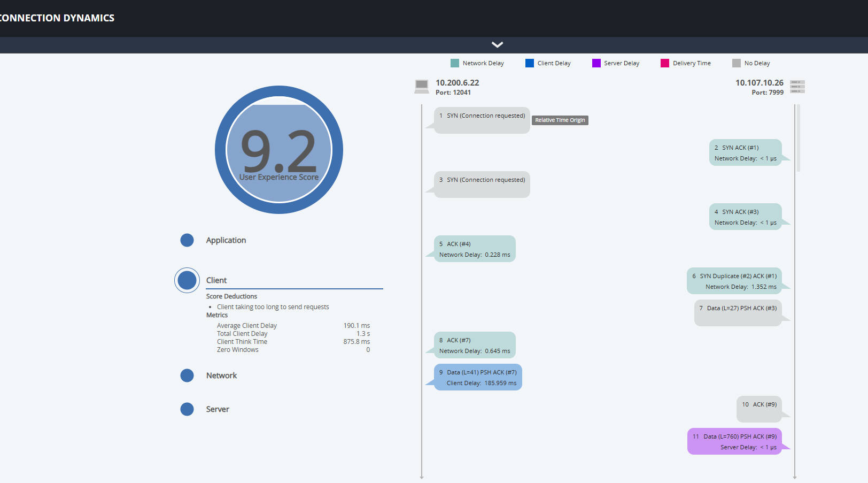Expand the collapsed panel with the chevron

pos(497,45)
